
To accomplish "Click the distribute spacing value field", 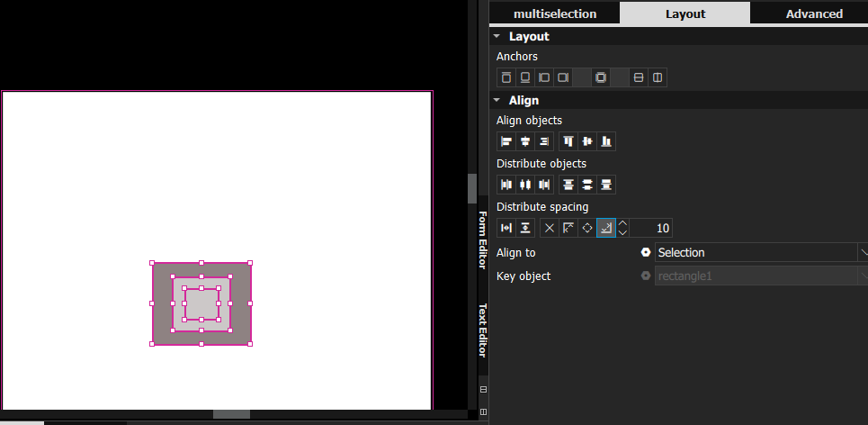I will [x=651, y=228].
